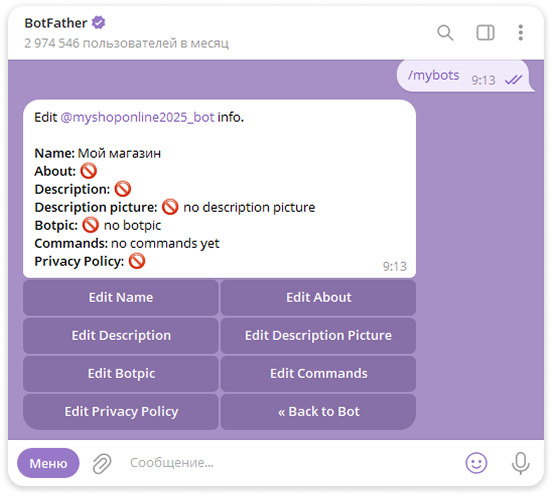
Task: Open the Меню bot menu button
Action: pos(48,463)
